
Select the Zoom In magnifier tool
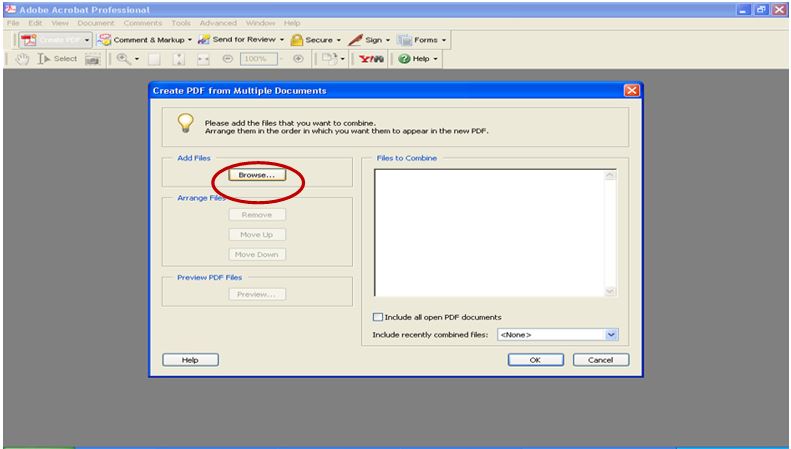pos(123,59)
